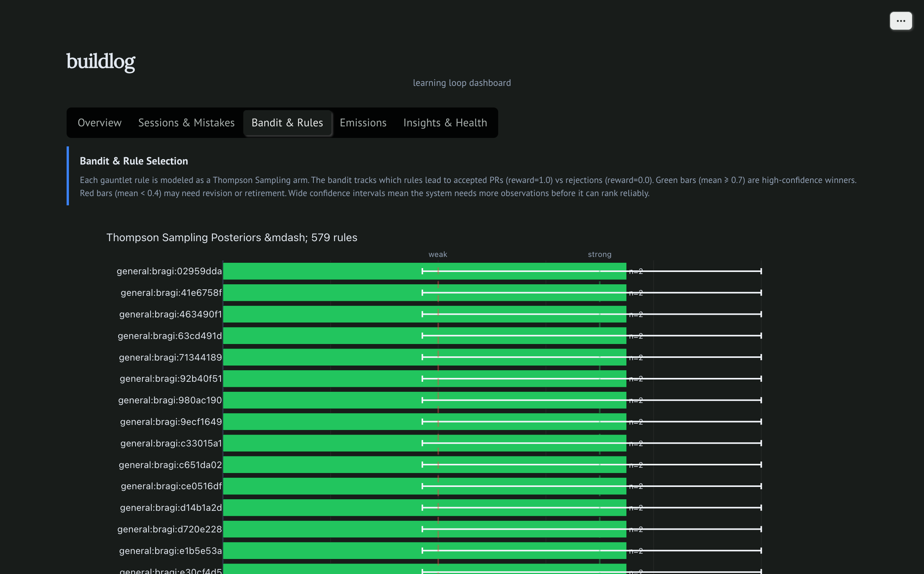The image size is (924, 574).
Task: Open the Insights & Health tab
Action: pyautogui.click(x=445, y=123)
